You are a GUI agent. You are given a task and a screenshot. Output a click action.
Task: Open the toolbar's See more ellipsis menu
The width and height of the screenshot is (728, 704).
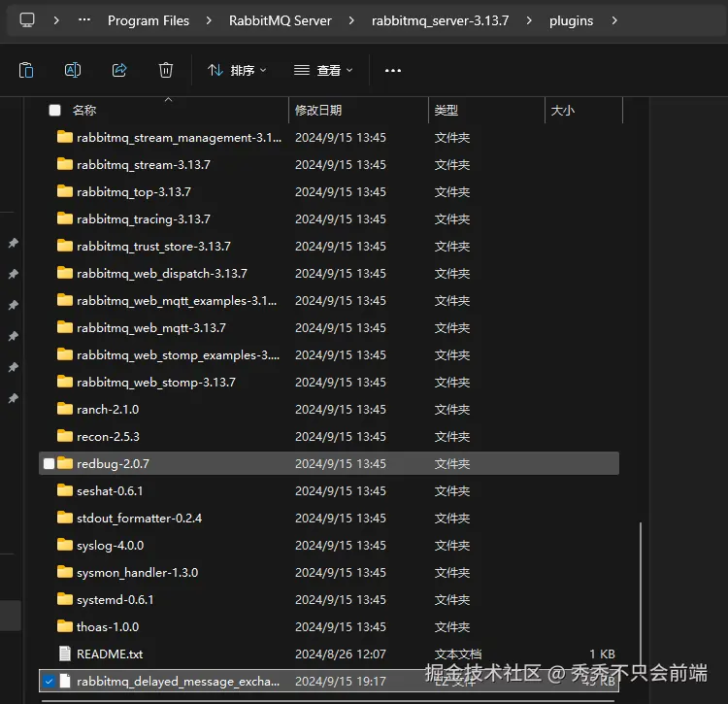coord(393,71)
